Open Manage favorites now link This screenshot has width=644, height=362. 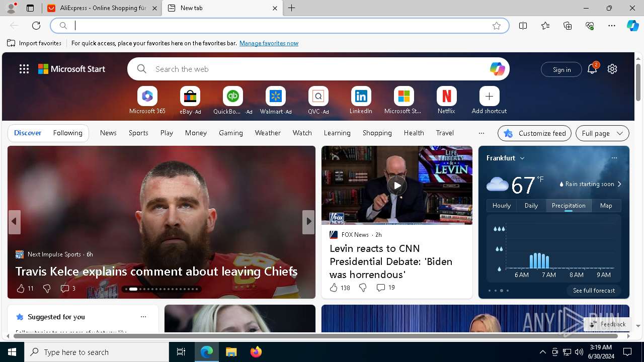(269, 43)
